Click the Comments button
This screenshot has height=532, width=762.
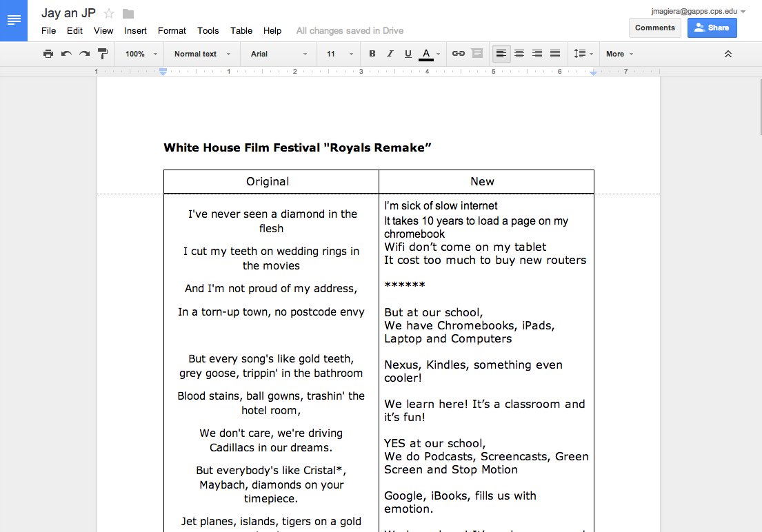click(x=654, y=28)
